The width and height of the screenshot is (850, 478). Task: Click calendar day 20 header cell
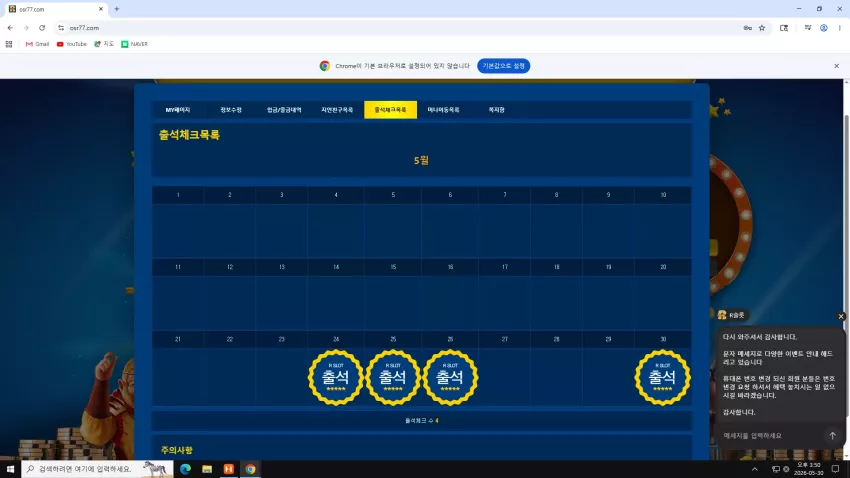click(663, 267)
